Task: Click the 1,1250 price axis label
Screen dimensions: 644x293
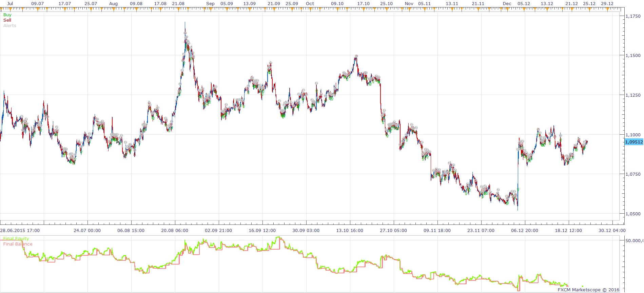Action: click(x=633, y=95)
